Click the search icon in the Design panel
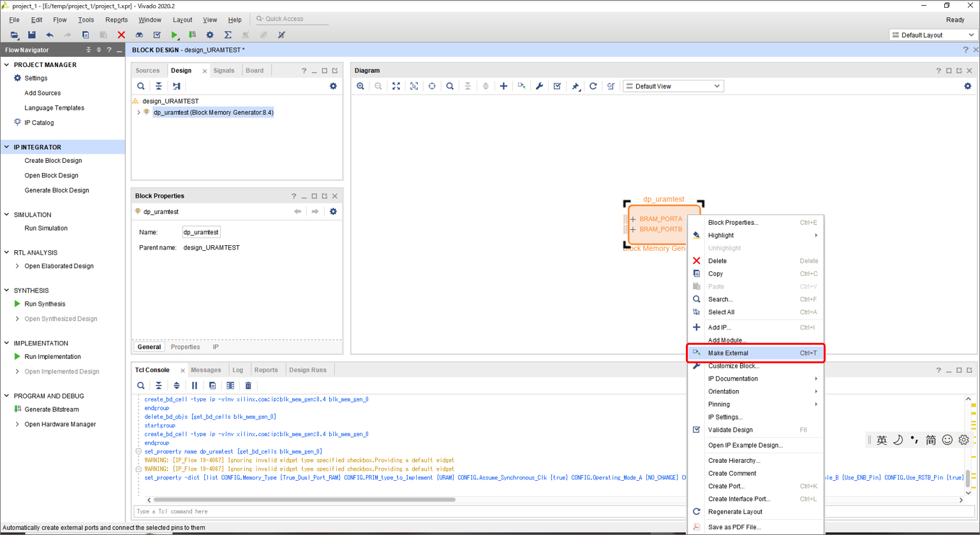980x535 pixels. click(x=141, y=86)
